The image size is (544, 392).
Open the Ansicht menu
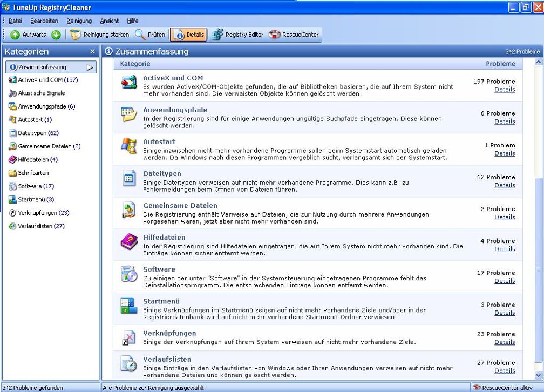109,21
